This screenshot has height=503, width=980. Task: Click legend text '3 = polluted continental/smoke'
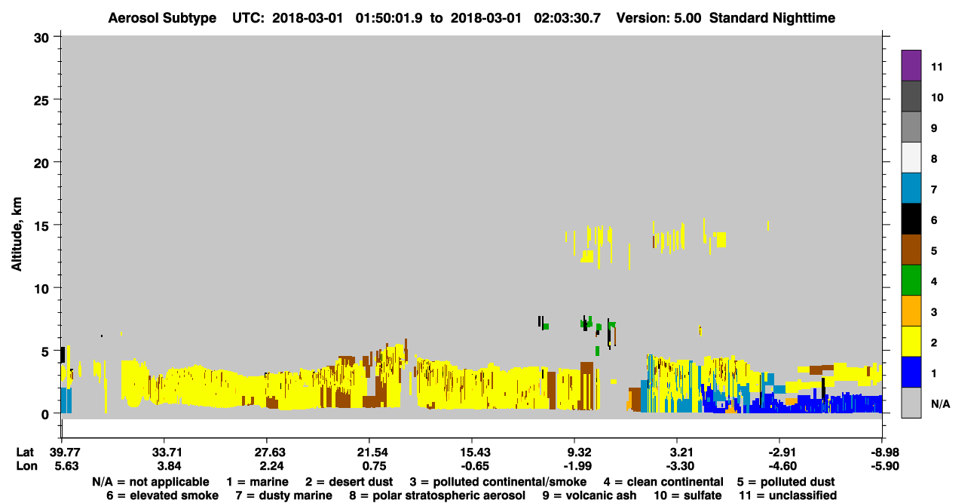(x=498, y=481)
